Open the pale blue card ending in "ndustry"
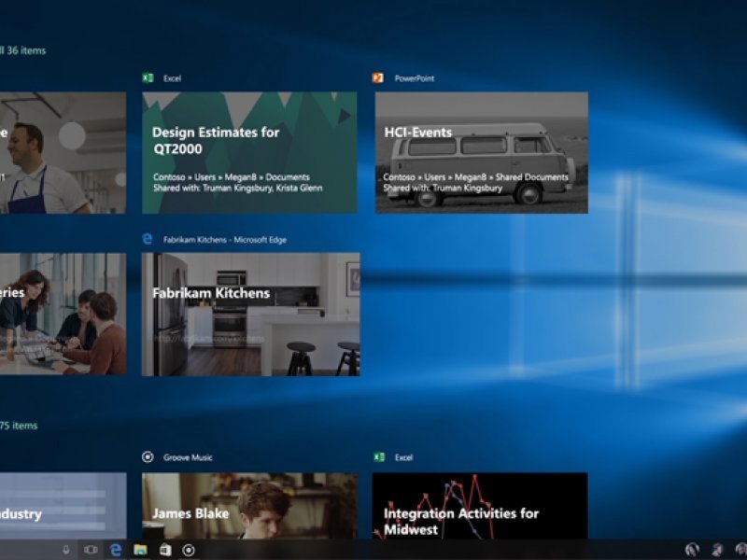The image size is (747, 560). 63,506
